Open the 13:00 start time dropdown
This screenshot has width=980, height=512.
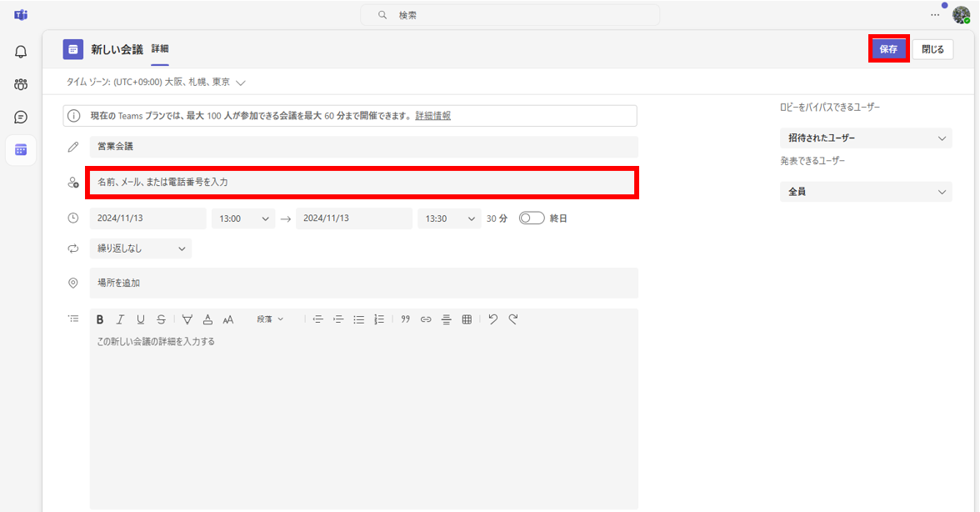click(x=243, y=218)
